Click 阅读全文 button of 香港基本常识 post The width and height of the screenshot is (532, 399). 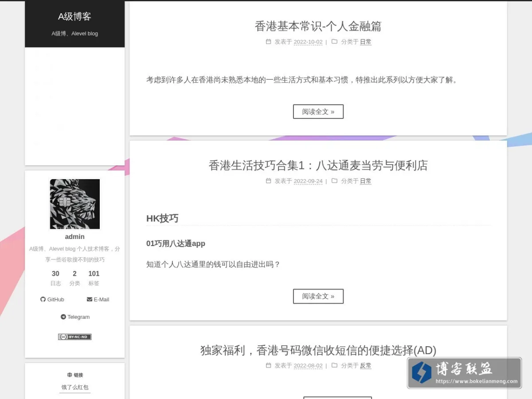click(x=318, y=112)
